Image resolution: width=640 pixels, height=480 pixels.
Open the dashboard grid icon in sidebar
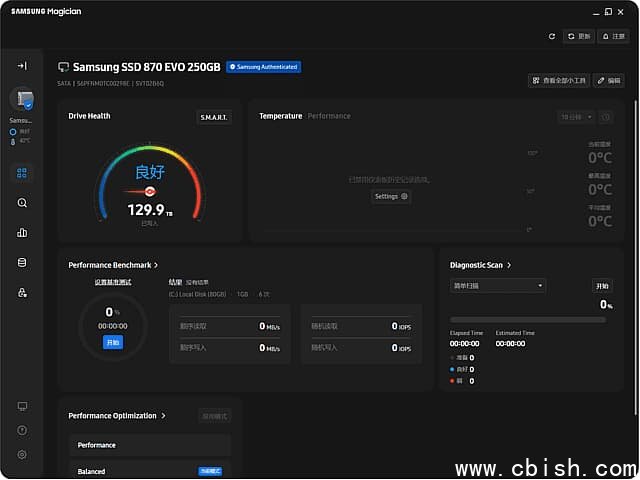[x=22, y=173]
